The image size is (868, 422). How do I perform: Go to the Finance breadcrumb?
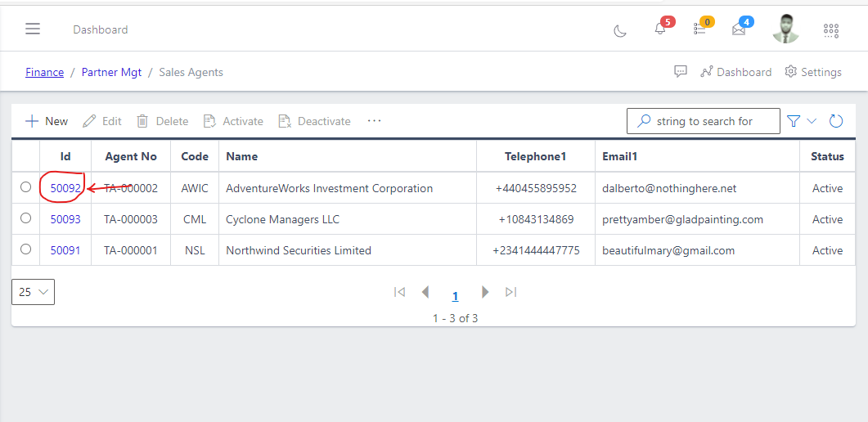(x=44, y=72)
